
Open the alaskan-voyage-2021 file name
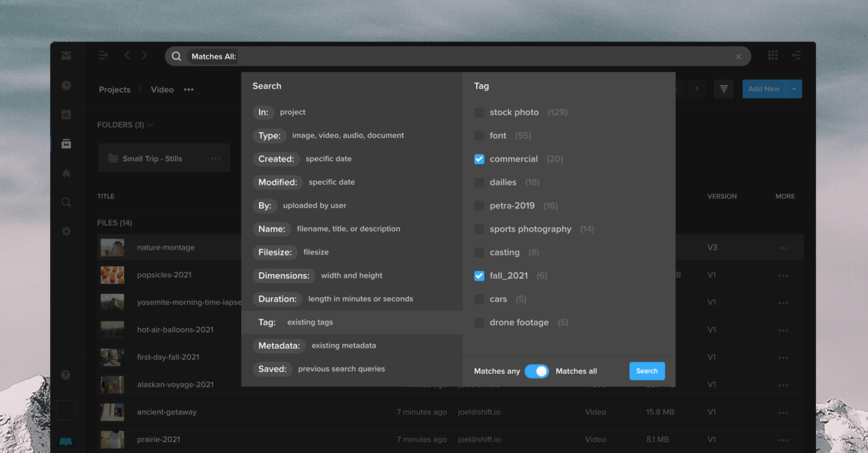point(175,385)
